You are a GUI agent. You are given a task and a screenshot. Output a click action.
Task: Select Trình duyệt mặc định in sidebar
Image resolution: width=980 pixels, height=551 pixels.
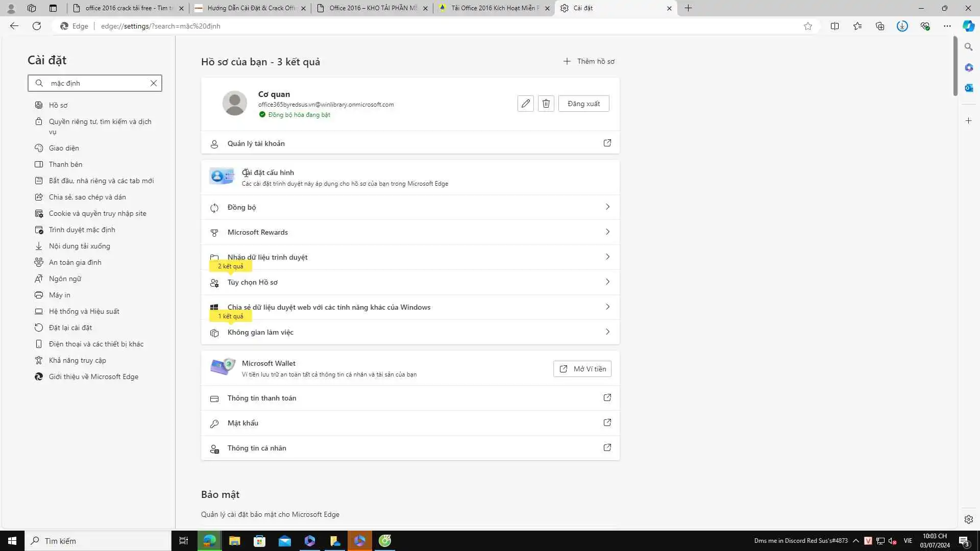click(82, 230)
